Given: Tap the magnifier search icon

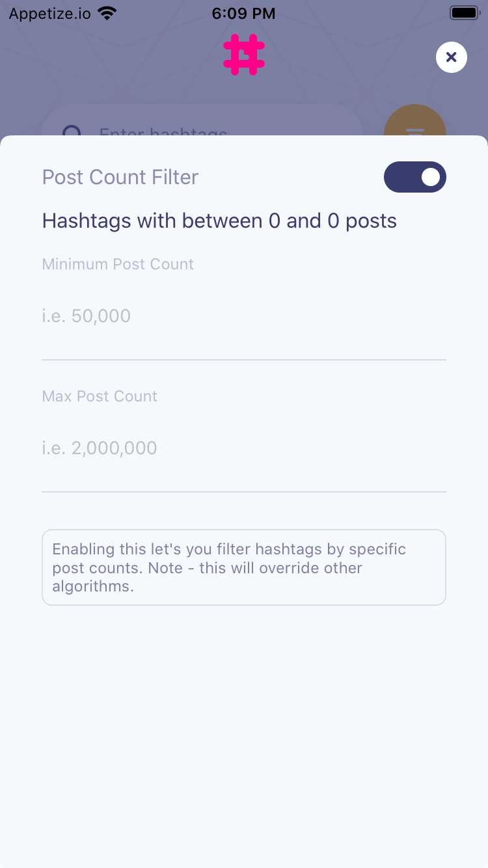Looking at the screenshot, I should (72, 130).
